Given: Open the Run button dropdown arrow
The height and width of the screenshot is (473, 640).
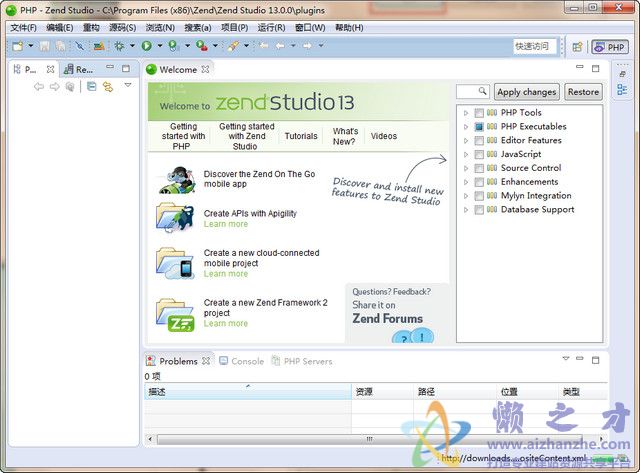Looking at the screenshot, I should pos(160,46).
